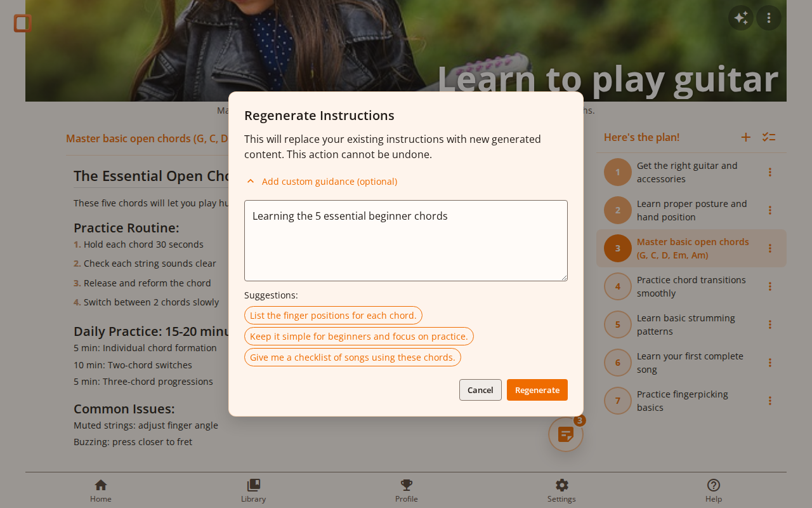Go to Home in bottom navigation
This screenshot has width=812, height=508.
[x=101, y=490]
